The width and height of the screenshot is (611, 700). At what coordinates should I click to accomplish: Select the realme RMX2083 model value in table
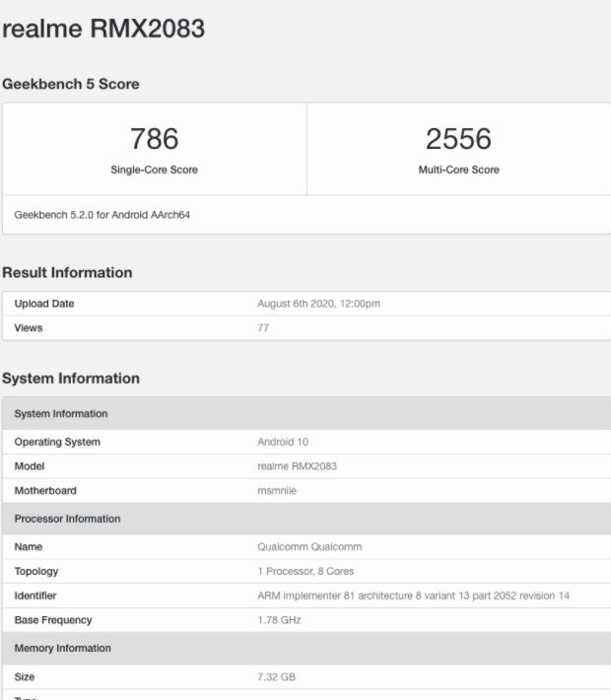click(298, 466)
